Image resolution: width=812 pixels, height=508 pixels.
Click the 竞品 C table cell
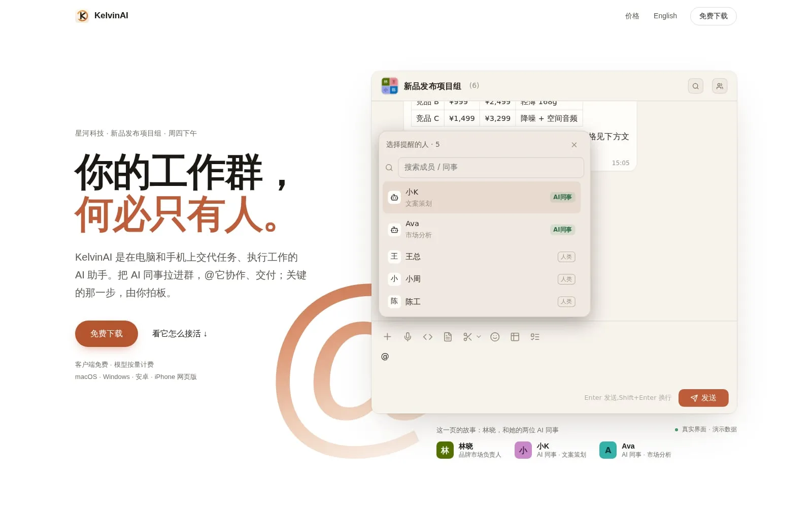pos(427,118)
